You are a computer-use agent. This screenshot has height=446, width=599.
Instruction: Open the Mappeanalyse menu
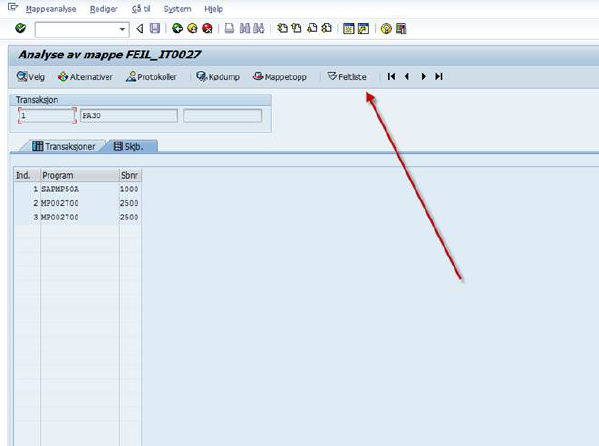pyautogui.click(x=51, y=9)
